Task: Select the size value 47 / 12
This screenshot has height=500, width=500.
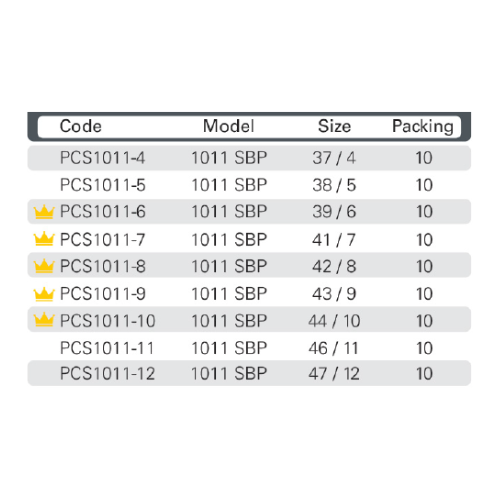Action: 334,374
